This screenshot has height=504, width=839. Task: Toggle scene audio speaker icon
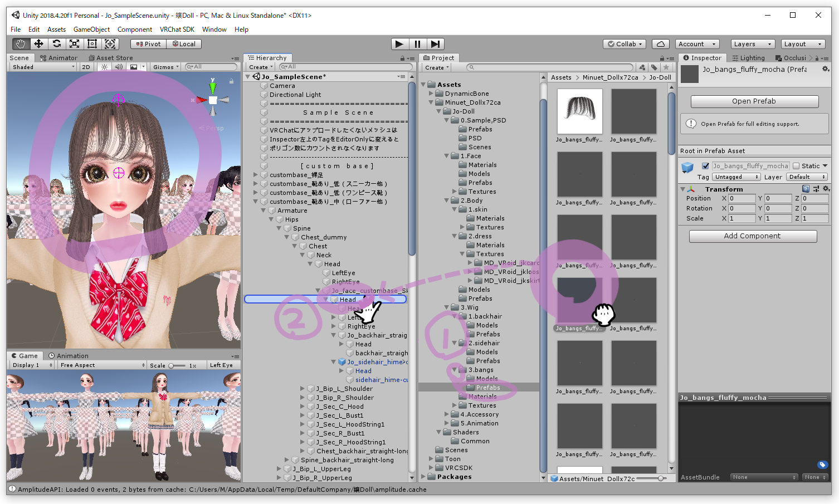tap(119, 67)
